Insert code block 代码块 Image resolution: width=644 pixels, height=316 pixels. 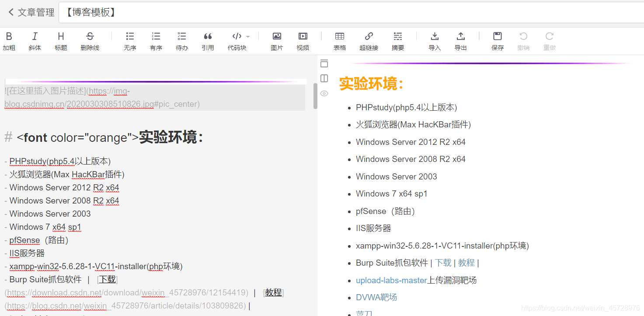pyautogui.click(x=237, y=42)
